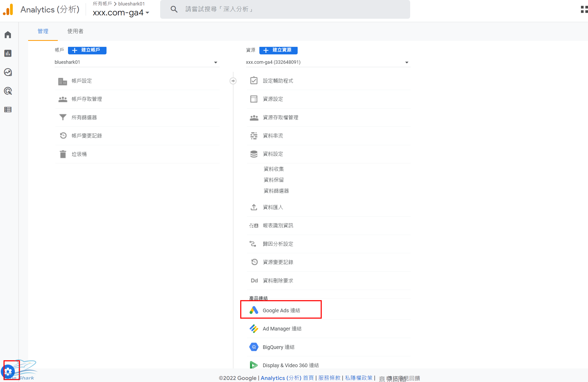Select 資料保留 sub-item
The image size is (588, 382).
pyautogui.click(x=274, y=180)
